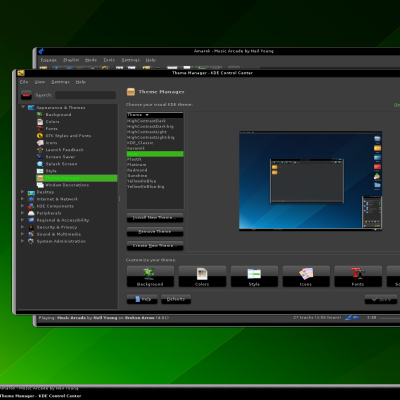Switch to Amarok in the taskbar

click(x=39, y=388)
